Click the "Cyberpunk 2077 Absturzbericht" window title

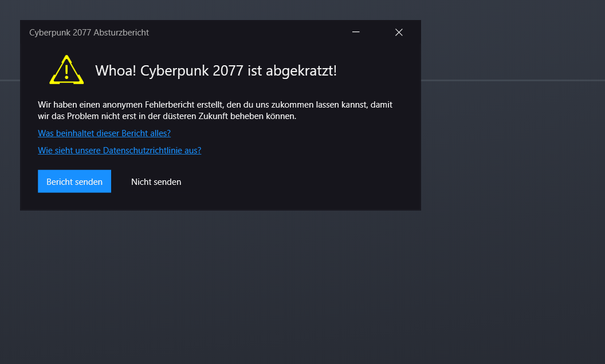tap(89, 33)
